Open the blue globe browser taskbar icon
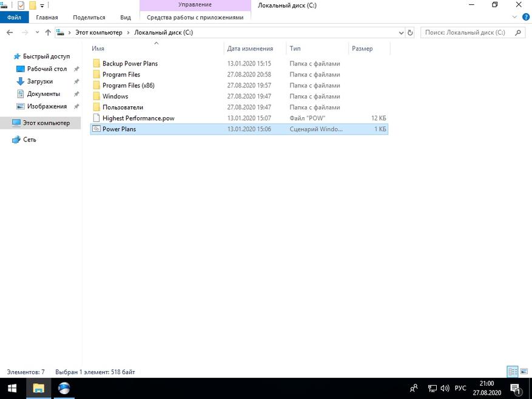The image size is (532, 399). (64, 389)
